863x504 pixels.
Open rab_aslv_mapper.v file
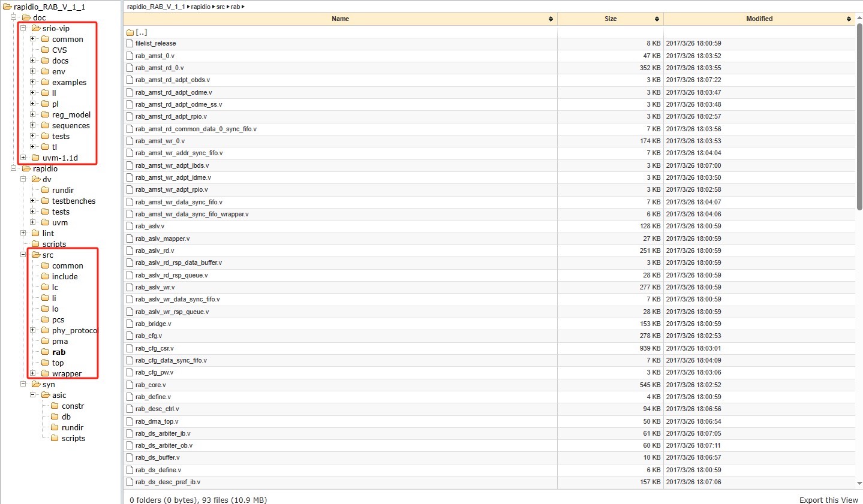[163, 239]
